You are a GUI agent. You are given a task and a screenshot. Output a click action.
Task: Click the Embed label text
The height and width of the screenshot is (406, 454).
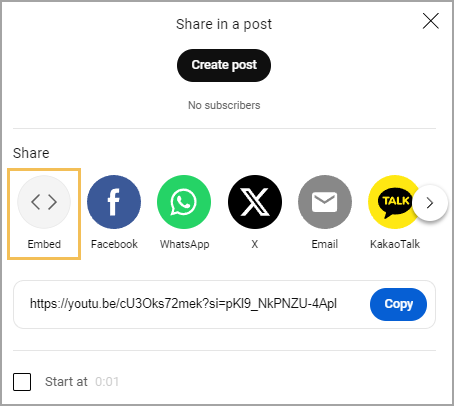44,244
